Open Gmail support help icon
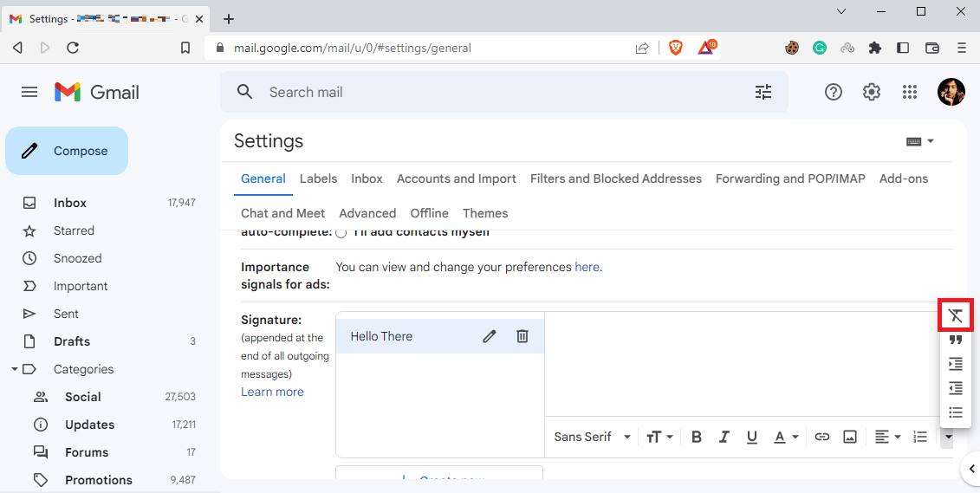This screenshot has width=980, height=493. tap(833, 92)
